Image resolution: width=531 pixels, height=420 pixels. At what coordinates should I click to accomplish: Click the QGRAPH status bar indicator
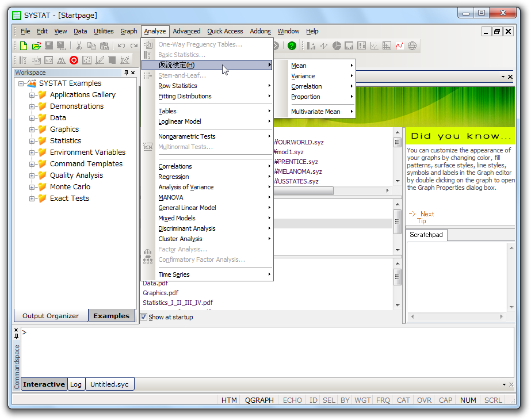259,400
